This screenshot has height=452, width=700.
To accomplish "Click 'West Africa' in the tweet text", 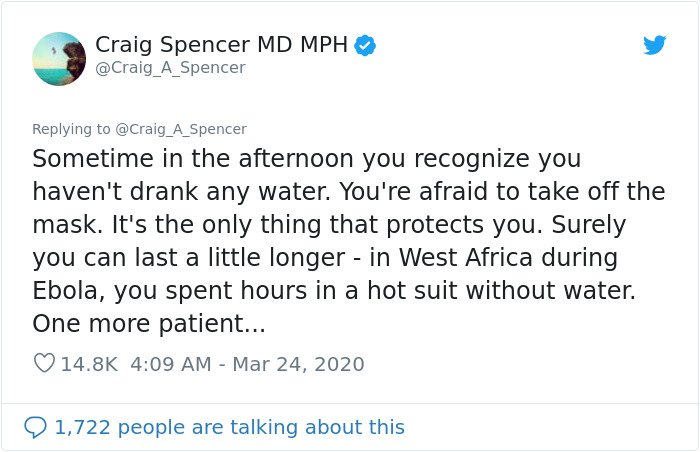I will 466,258.
